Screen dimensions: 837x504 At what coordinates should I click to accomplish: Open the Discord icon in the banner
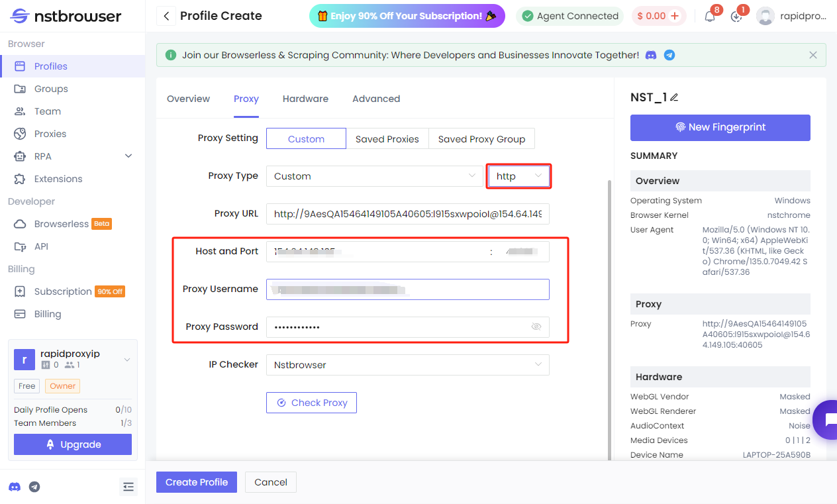(x=651, y=56)
